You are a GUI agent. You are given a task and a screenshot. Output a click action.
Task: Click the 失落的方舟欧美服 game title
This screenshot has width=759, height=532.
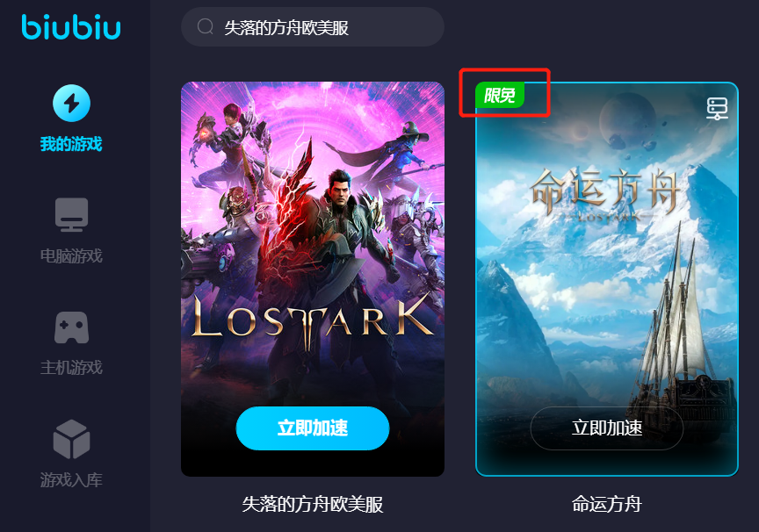point(313,505)
